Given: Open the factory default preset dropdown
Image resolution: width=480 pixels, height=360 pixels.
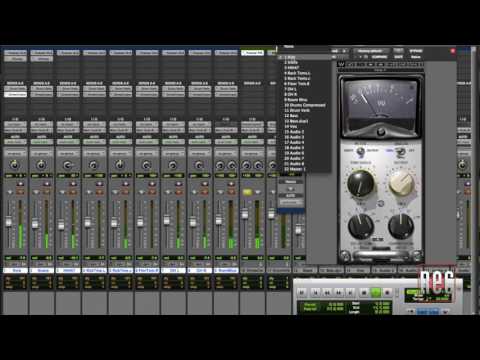Looking at the screenshot, I should coord(371,51).
